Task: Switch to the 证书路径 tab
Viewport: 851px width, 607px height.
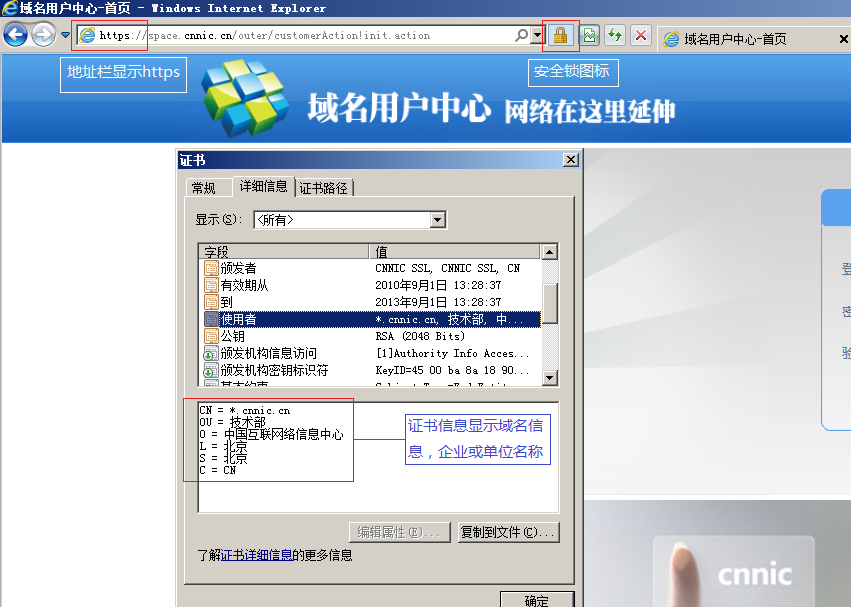Action: 323,188
